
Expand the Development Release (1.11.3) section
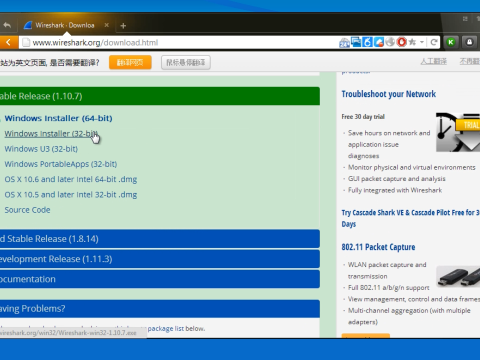[x=159, y=259]
